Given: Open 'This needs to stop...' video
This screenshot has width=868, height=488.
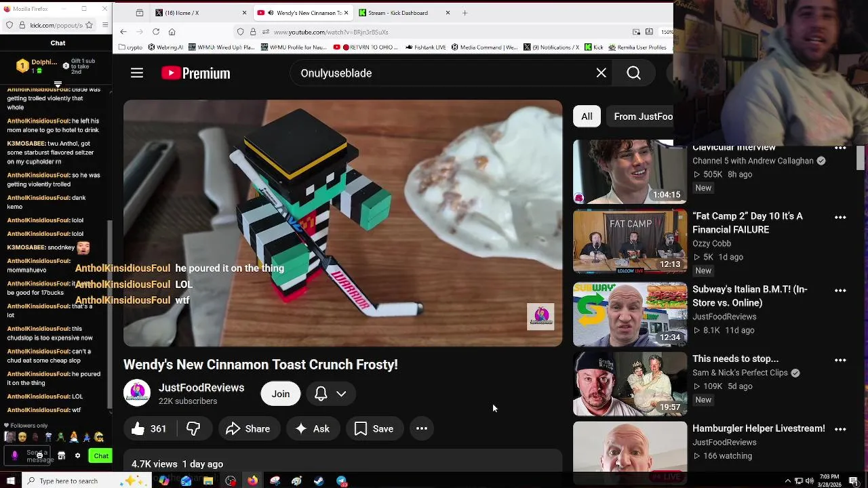Looking at the screenshot, I should pos(736,359).
